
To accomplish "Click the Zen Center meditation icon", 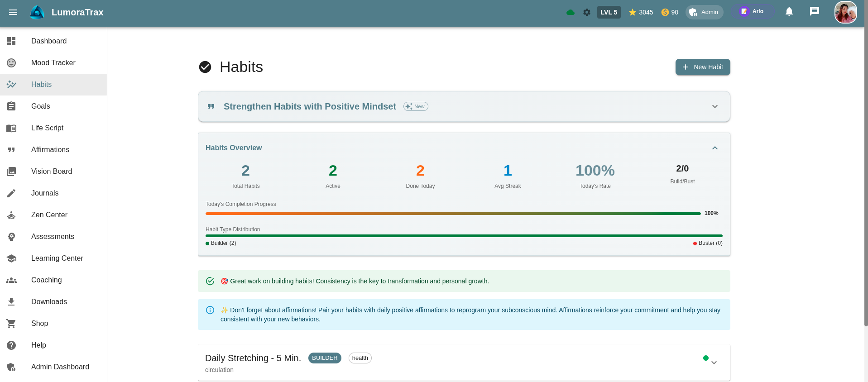I will (x=11, y=215).
